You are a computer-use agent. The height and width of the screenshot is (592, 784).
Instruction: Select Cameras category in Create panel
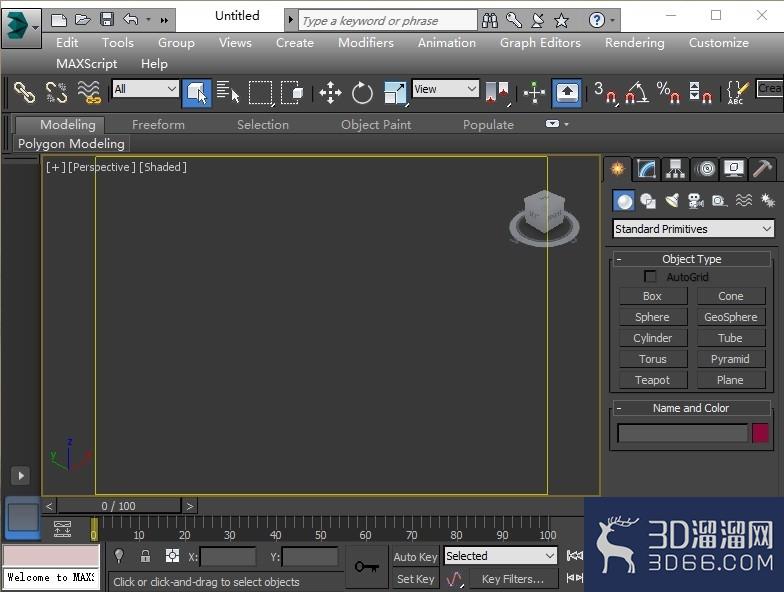(x=696, y=201)
